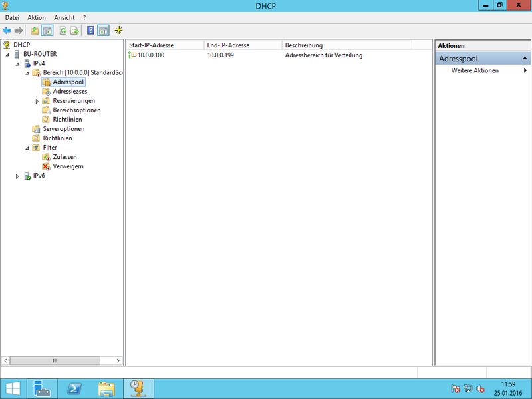Expand the IPv6 tree node
Image resolution: width=532 pixels, height=399 pixels.
pos(17,176)
